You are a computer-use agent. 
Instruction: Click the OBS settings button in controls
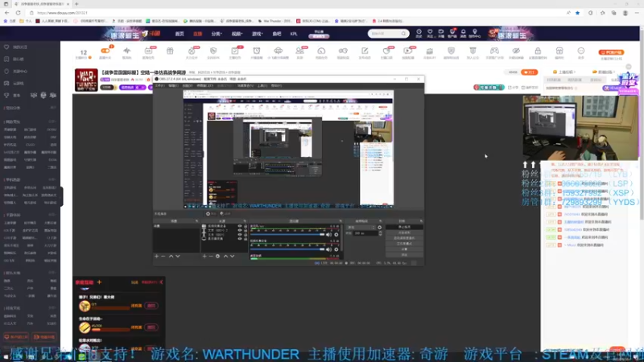tap(404, 249)
